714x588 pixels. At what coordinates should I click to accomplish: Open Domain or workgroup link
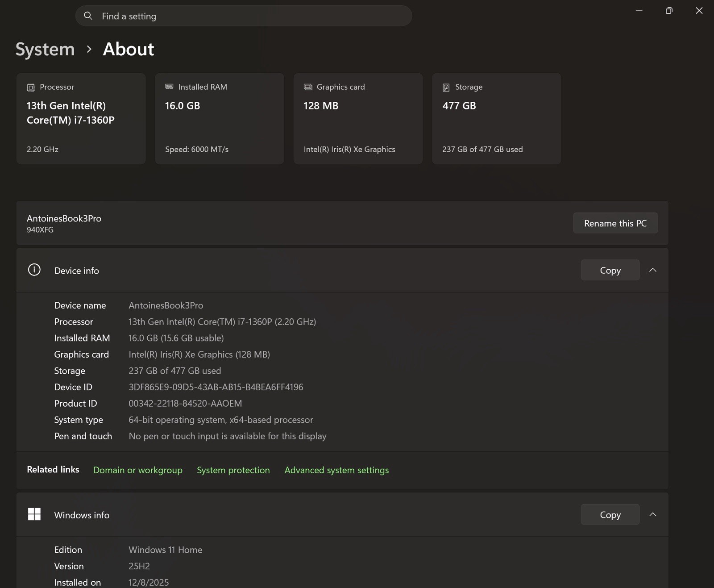(138, 470)
